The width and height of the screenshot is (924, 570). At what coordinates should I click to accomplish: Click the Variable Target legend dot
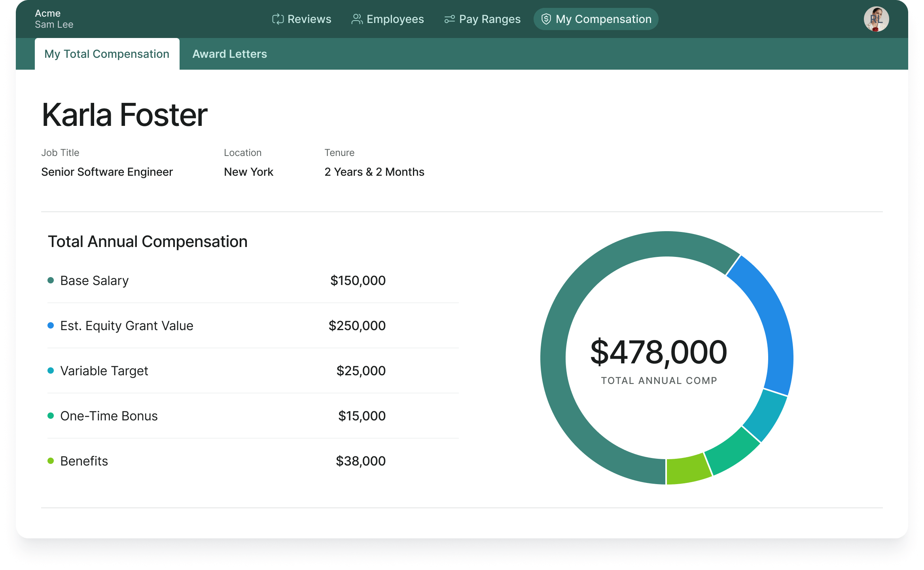pyautogui.click(x=51, y=370)
